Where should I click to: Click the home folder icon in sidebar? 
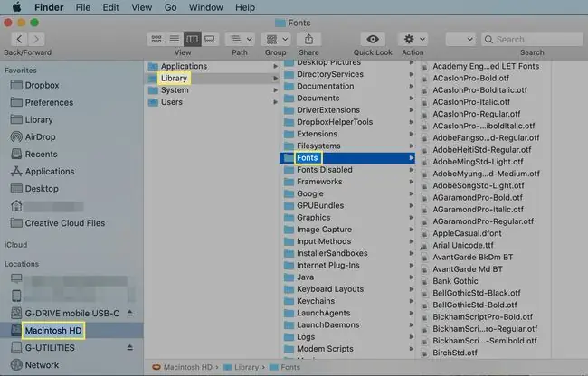(16, 206)
